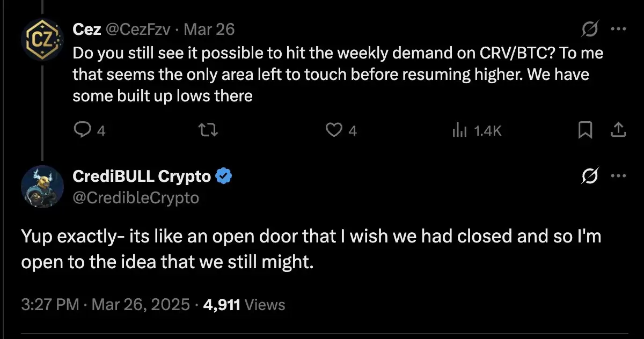
Task: Open more options on CrediBULL Crypto's post
Action: [619, 176]
